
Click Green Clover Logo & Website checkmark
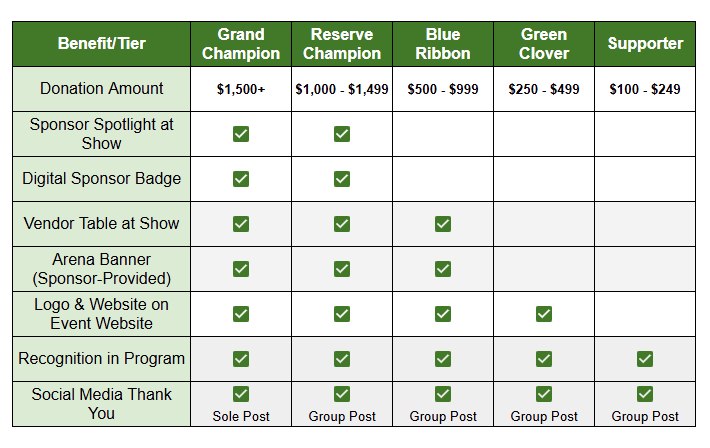pos(544,314)
